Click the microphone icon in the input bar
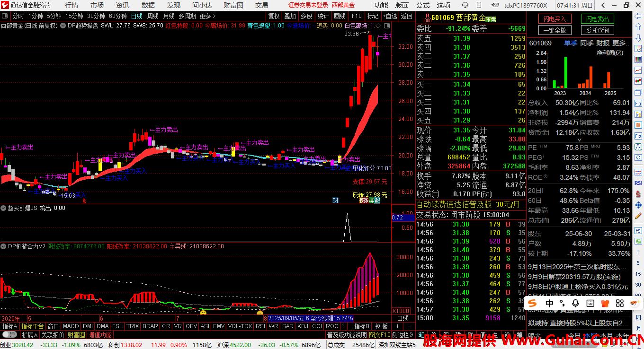This screenshot has height=349, width=644. tap(575, 303)
